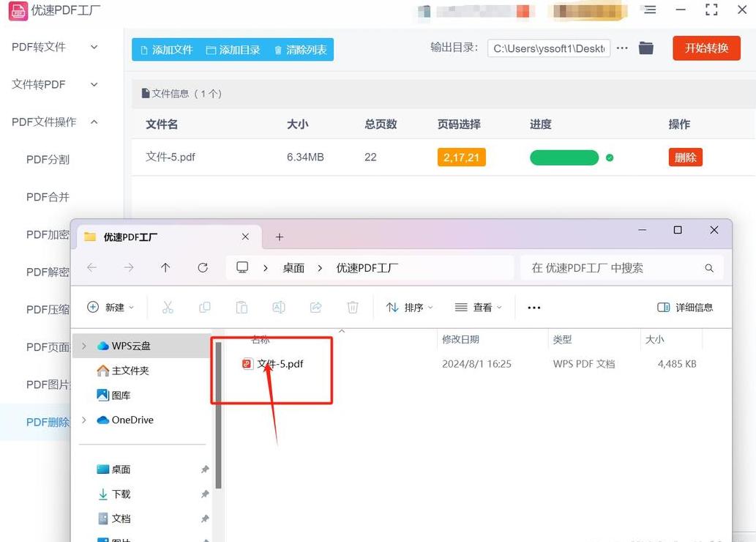Open pinned 桌面 folder in navigation pane
This screenshot has height=542, width=756.
pos(121,469)
